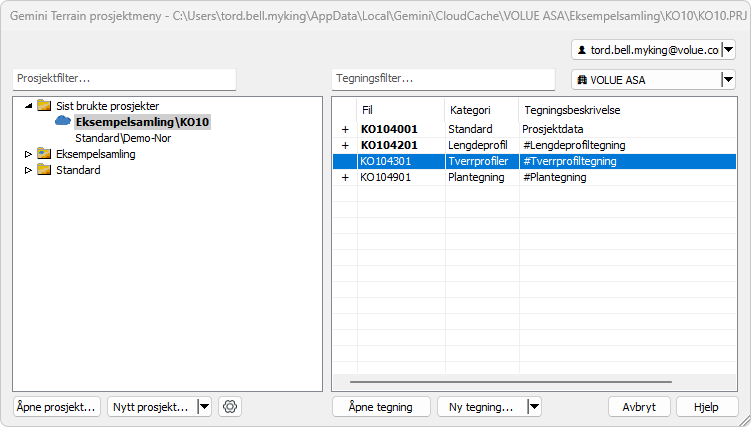The width and height of the screenshot is (751, 427).
Task: Click the plus icon beside KO104901
Action: pos(346,177)
